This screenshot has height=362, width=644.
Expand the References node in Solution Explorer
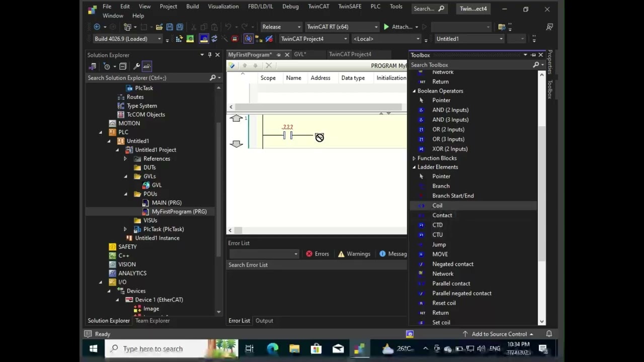(125, 159)
